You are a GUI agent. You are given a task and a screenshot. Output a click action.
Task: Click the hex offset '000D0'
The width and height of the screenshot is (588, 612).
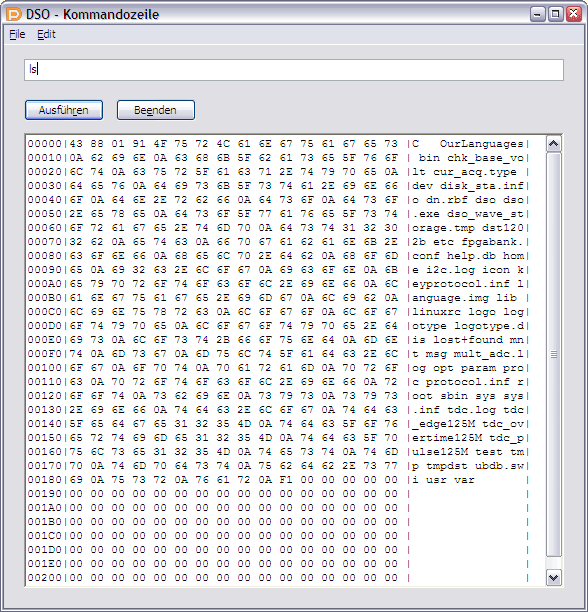(44, 326)
